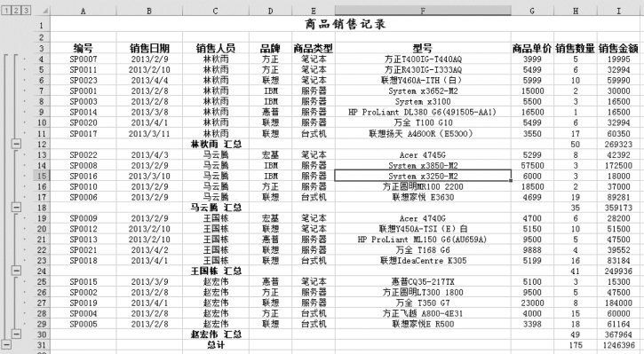
Task: Click the 林秋雨 subtotal 269323 cell
Action: tap(618, 144)
